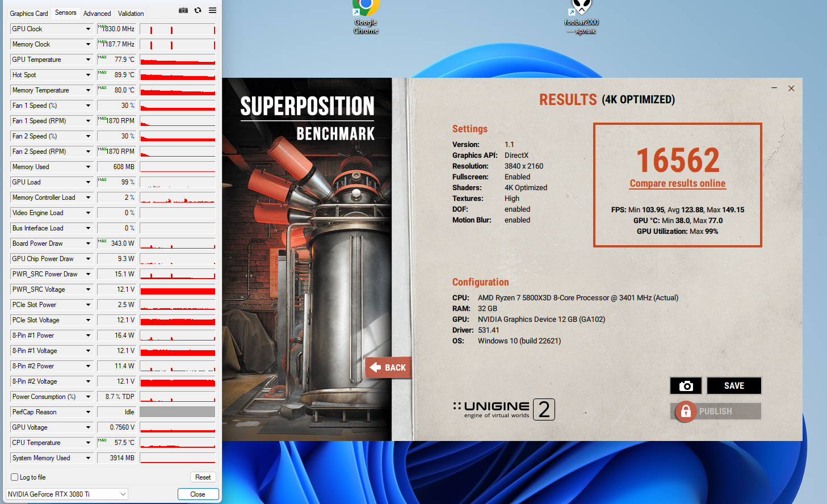Click the Compare results online link
The width and height of the screenshot is (827, 504).
678,183
